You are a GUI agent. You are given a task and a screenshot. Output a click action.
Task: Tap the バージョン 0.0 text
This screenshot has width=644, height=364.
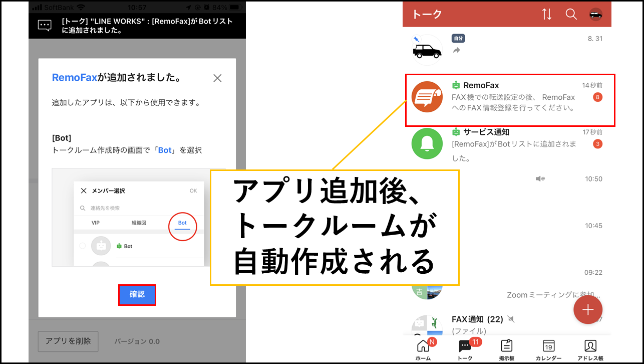click(137, 341)
